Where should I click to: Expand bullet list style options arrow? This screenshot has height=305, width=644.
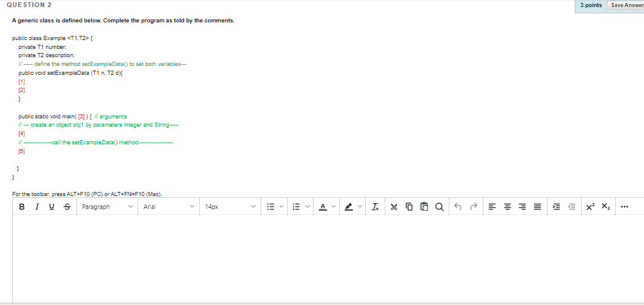tap(281, 207)
